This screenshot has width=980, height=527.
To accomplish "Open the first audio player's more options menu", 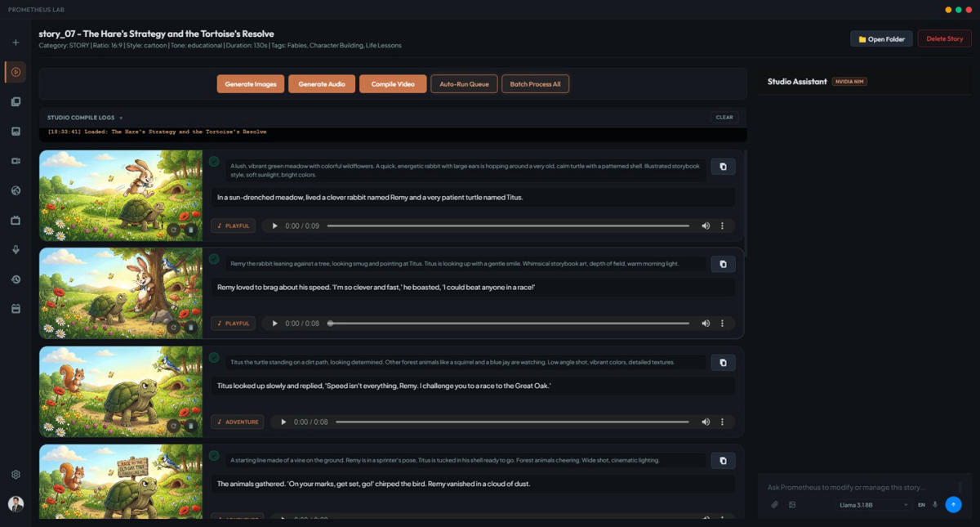I will pyautogui.click(x=722, y=226).
